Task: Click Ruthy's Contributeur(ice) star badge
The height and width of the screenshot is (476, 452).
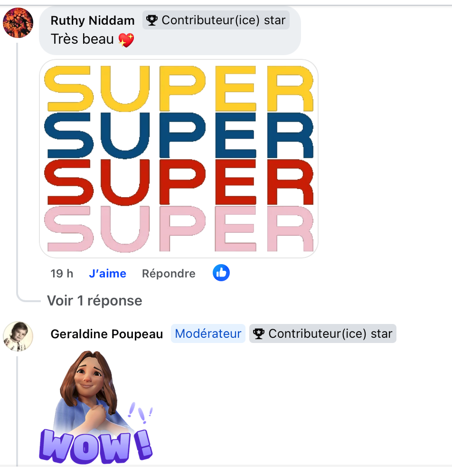Action: tap(216, 20)
